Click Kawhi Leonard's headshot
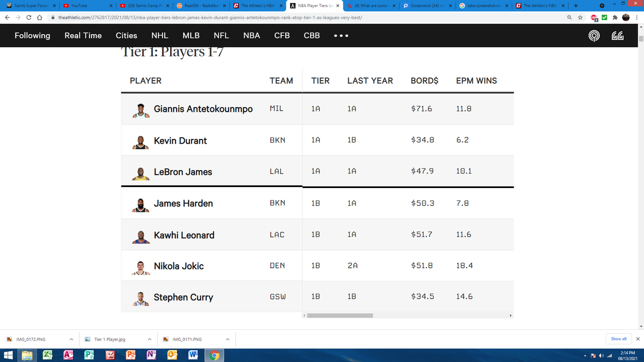This screenshot has width=644, height=362. pos(141,236)
